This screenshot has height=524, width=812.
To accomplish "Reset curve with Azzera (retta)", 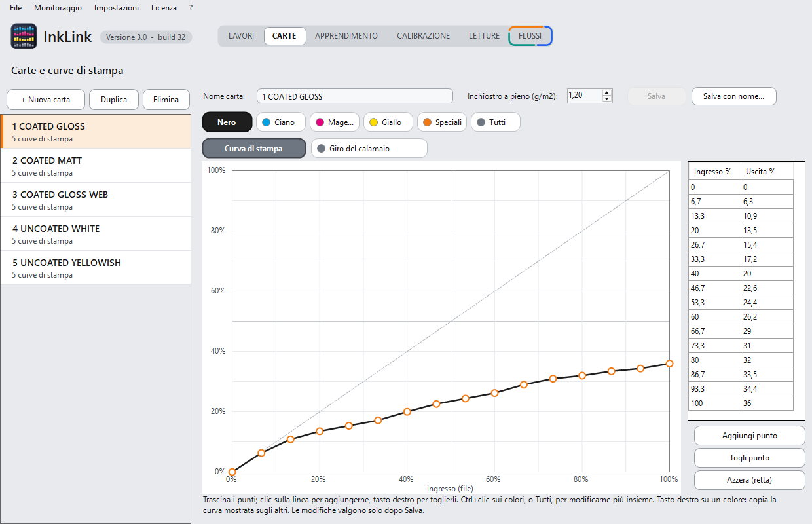I will [749, 480].
